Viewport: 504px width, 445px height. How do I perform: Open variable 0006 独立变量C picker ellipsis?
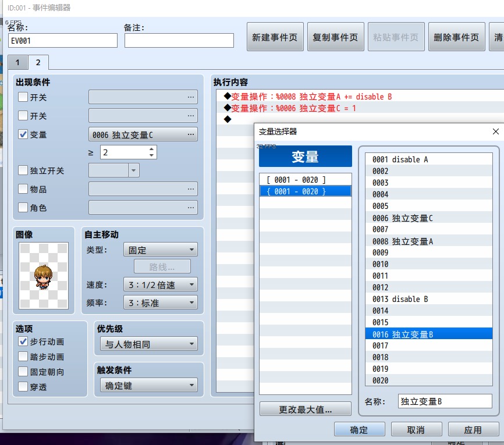[191, 134]
